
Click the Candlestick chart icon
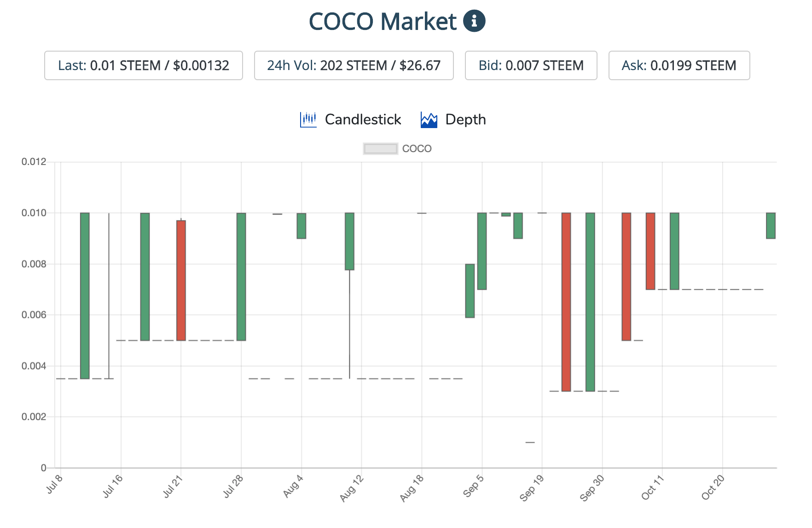(x=308, y=120)
